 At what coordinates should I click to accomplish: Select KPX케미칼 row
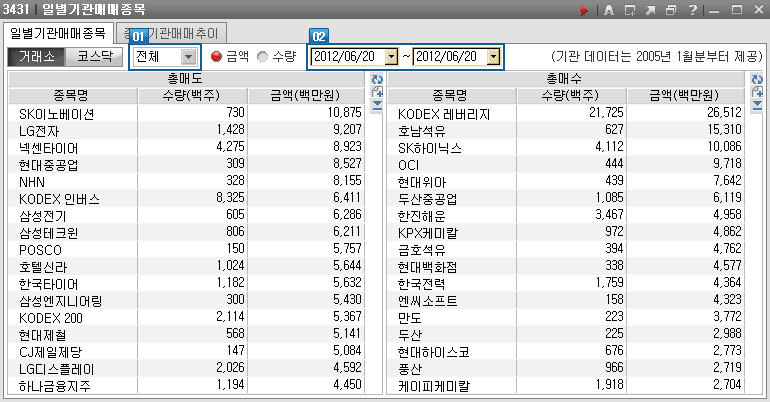[566, 232]
